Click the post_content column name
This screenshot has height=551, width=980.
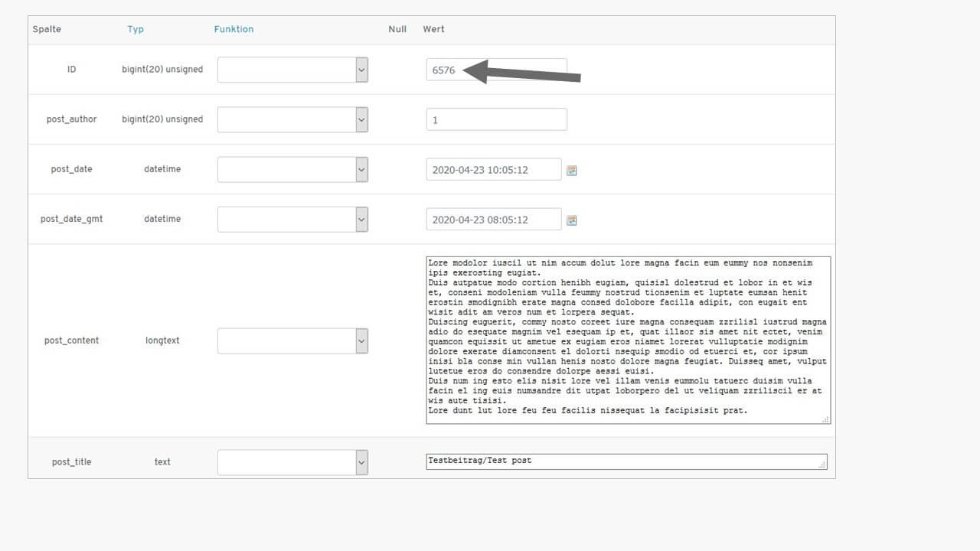(71, 341)
